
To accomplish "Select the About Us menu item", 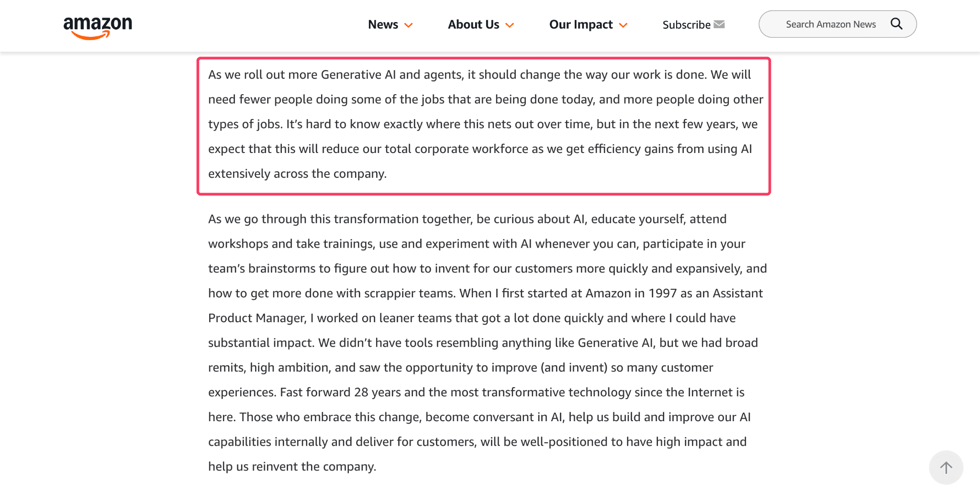I will [x=473, y=24].
